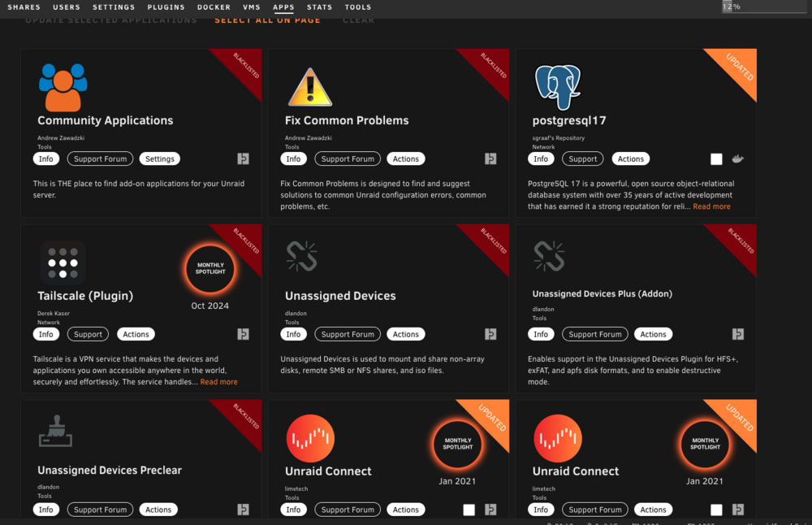This screenshot has width=812, height=525.
Task: Open the SHARES menu
Action: click(24, 7)
